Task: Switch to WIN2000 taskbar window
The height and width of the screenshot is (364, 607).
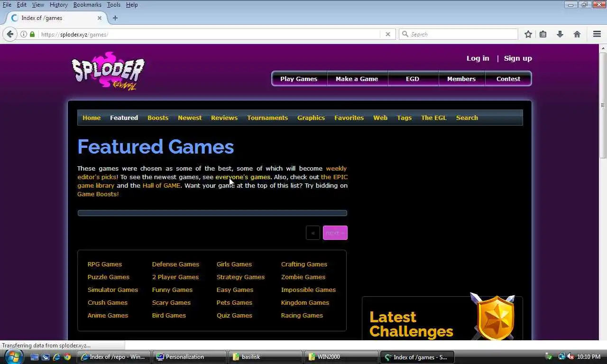Action: pyautogui.click(x=341, y=357)
